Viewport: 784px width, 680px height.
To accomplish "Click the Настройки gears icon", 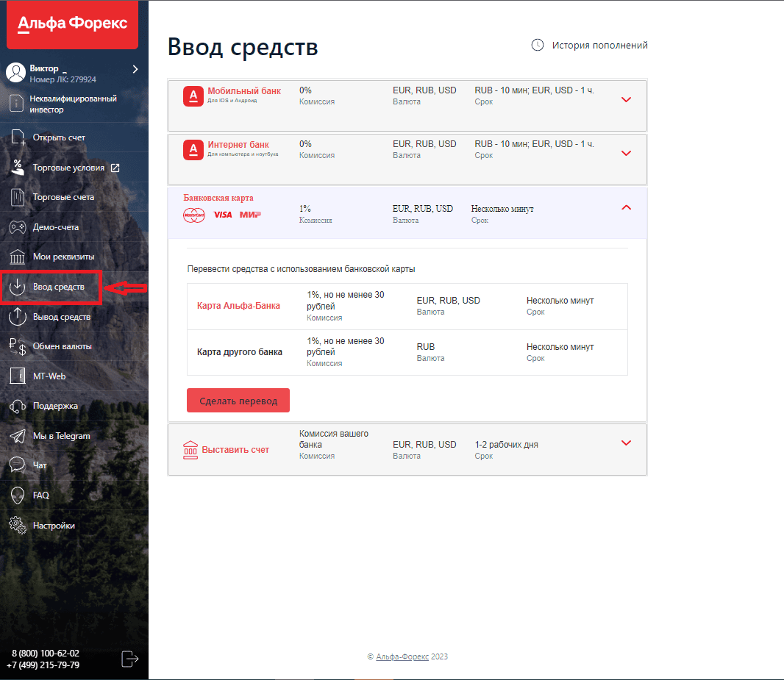I will [18, 525].
